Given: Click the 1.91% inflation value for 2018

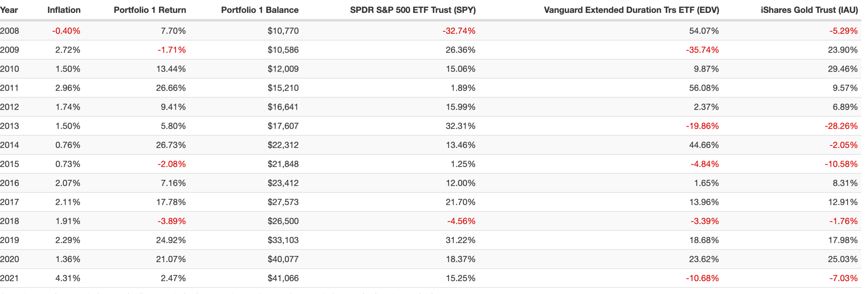Looking at the screenshot, I should pyautogui.click(x=68, y=221).
